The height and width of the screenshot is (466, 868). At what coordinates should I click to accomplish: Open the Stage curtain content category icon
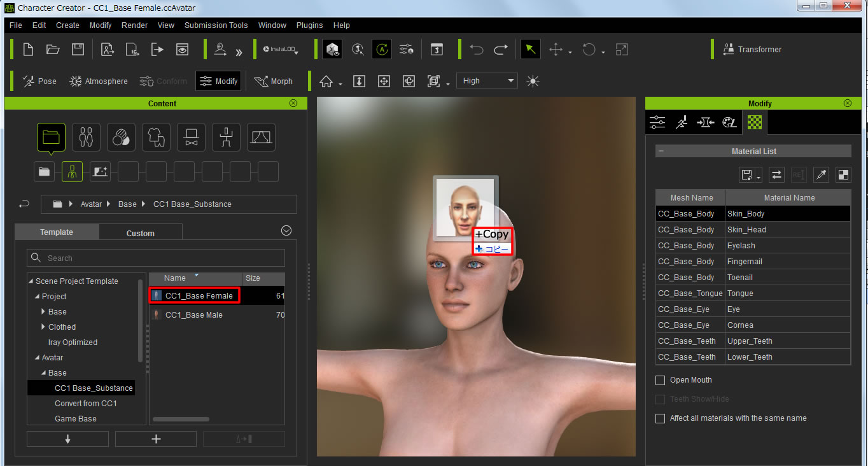[261, 137]
